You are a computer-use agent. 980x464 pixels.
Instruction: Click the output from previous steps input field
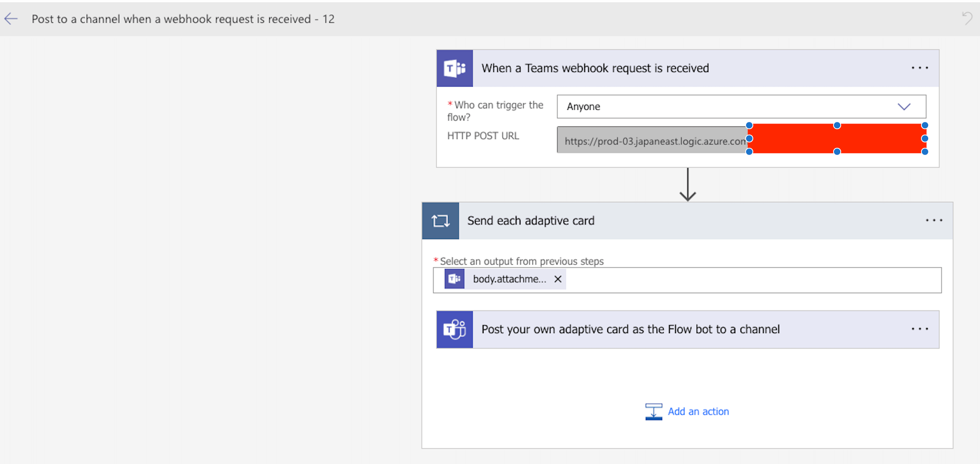(750, 280)
